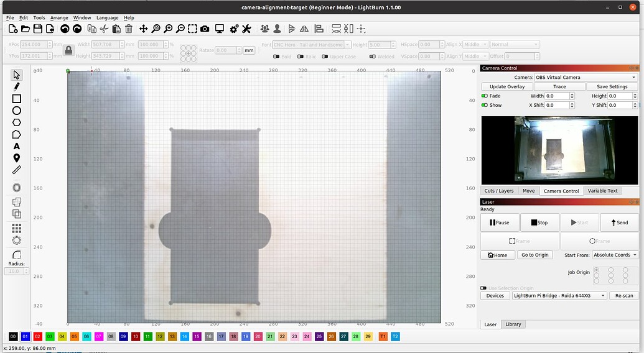Select the blue 01 layer color swatch
The image size is (644, 353).
click(x=26, y=337)
